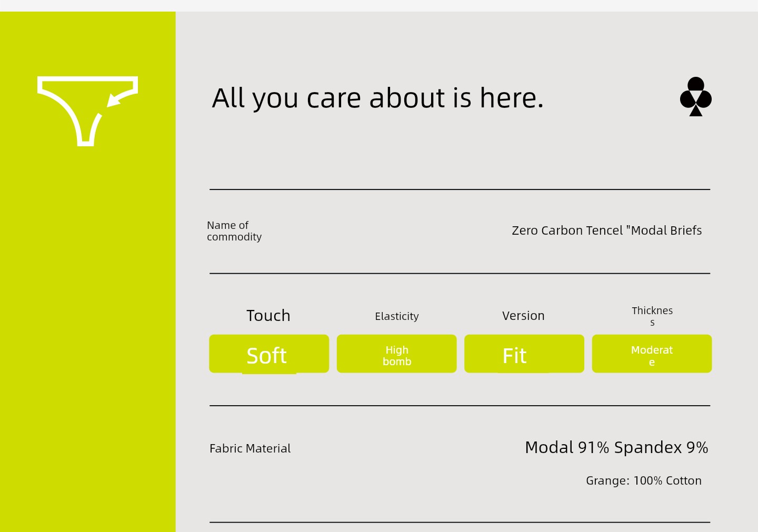Click the Name of commodity label

click(x=234, y=231)
